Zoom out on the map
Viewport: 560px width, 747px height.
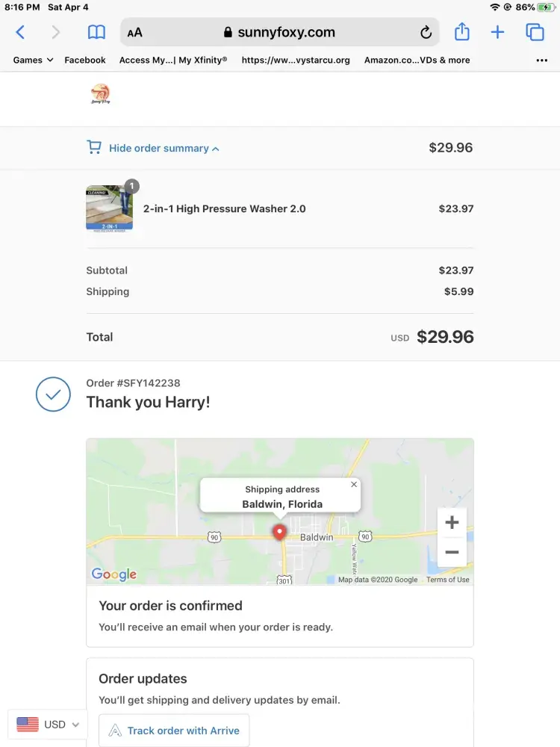click(452, 553)
